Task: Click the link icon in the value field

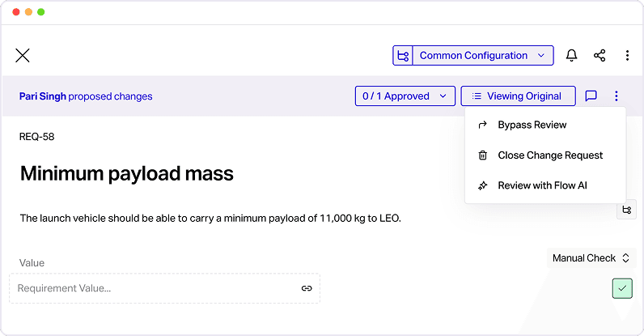Action: coord(307,288)
